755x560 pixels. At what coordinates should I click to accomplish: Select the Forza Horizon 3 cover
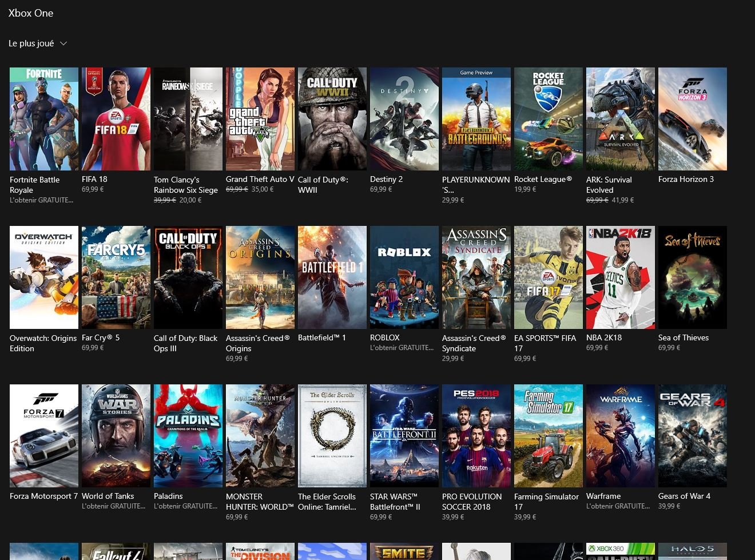pyautogui.click(x=693, y=119)
